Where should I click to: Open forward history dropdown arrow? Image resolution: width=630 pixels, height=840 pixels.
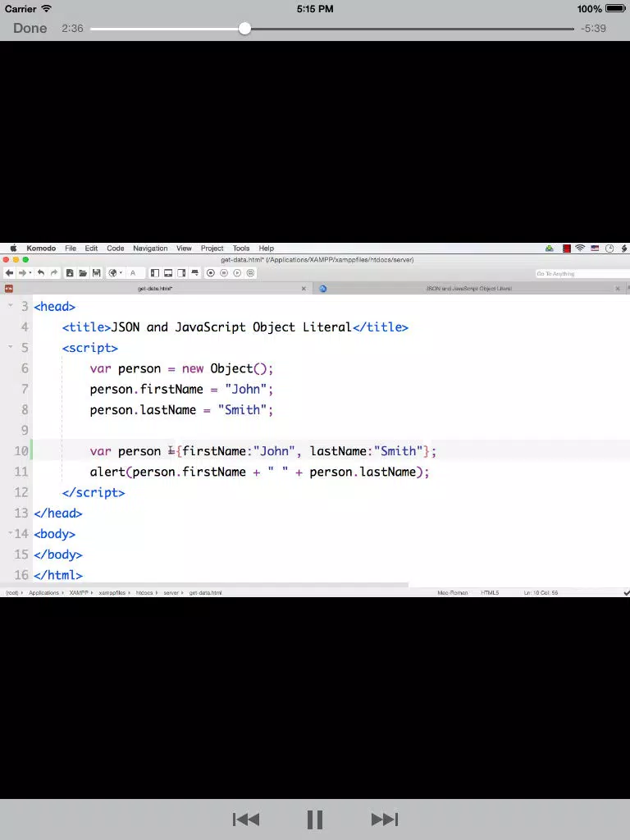tap(30, 272)
